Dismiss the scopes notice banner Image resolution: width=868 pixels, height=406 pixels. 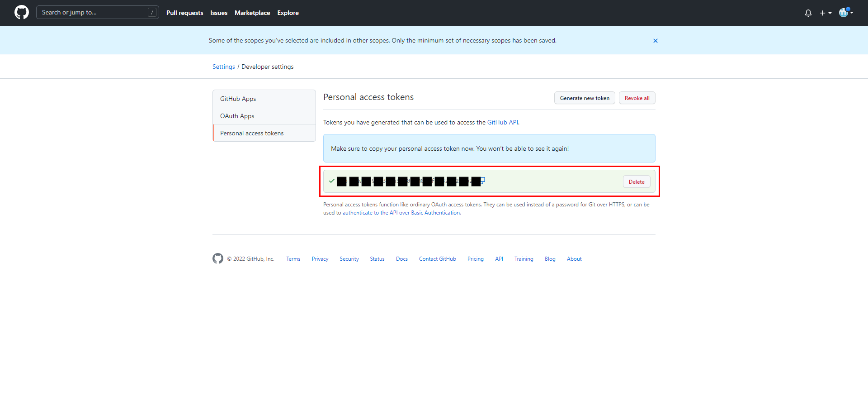(655, 41)
